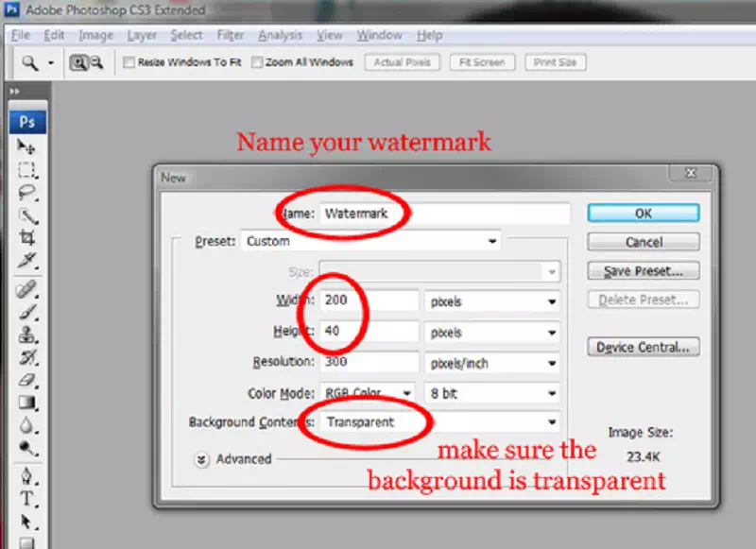
Task: Click the Height field showing 40
Action: click(x=369, y=331)
